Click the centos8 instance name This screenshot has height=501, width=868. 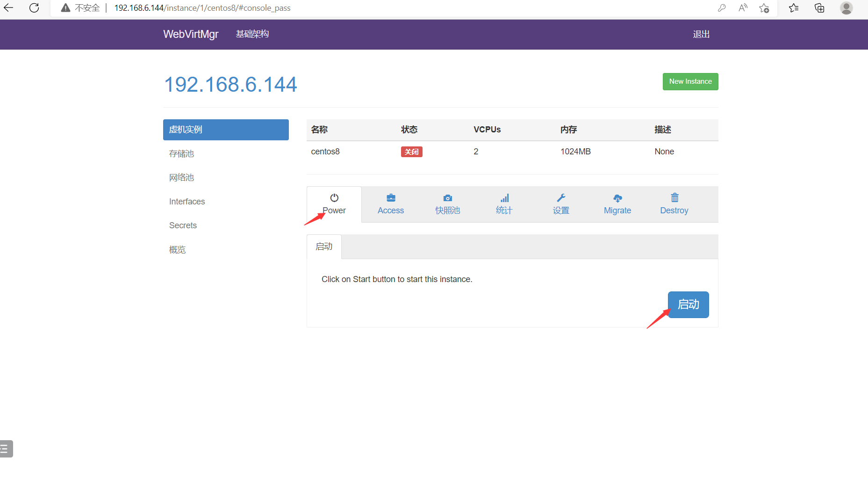point(325,152)
